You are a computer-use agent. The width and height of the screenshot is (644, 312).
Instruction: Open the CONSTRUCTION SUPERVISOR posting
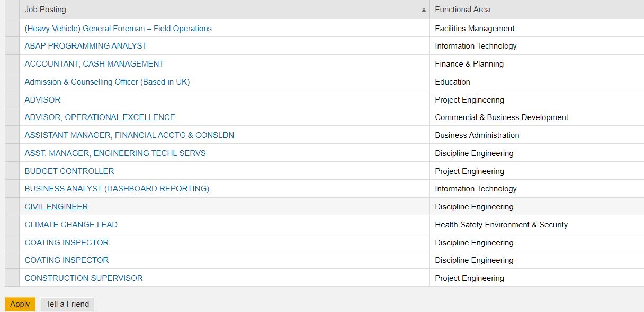[84, 278]
